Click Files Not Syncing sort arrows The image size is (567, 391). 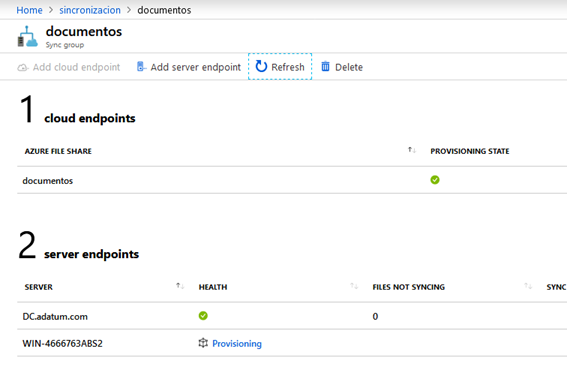(528, 286)
